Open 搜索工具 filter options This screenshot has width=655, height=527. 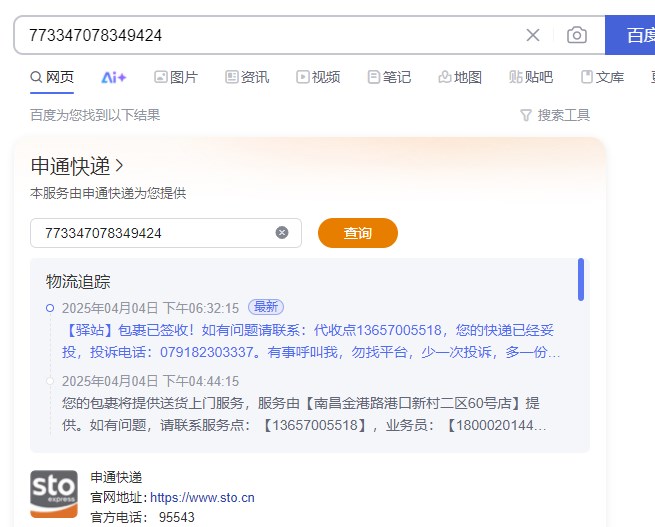[x=555, y=115]
